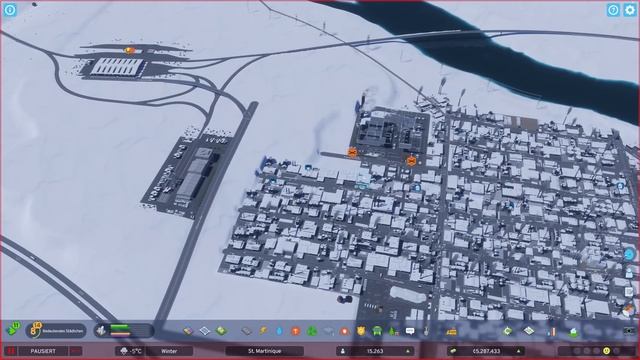Image resolution: width=640 pixels, height=360 pixels.
Task: Open the city information panel icon
Action: 10,10
